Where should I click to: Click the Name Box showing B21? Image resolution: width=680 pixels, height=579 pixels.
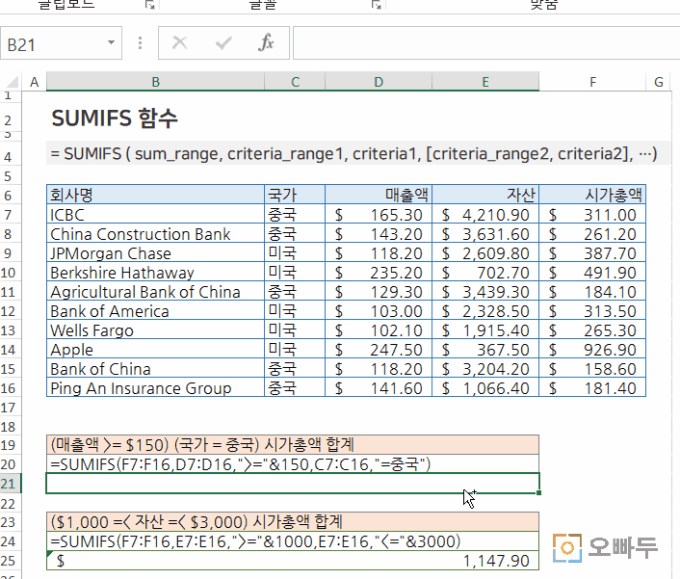click(61, 43)
